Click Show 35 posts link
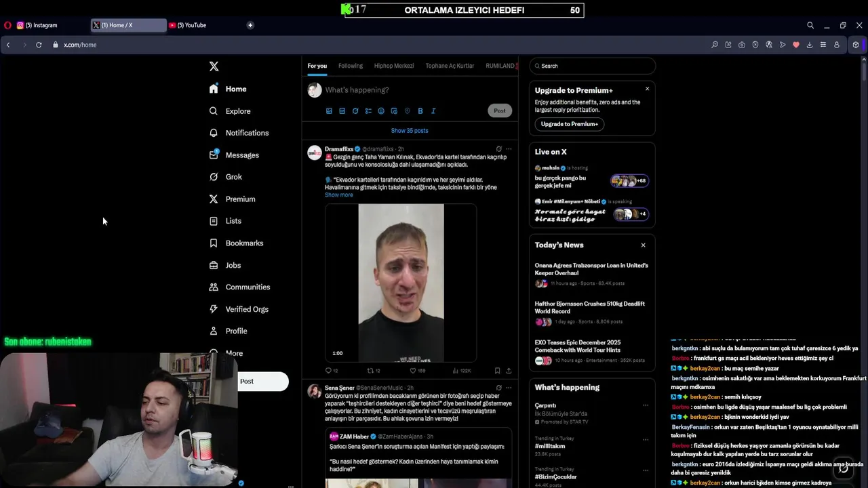The height and width of the screenshot is (488, 868). click(x=410, y=130)
